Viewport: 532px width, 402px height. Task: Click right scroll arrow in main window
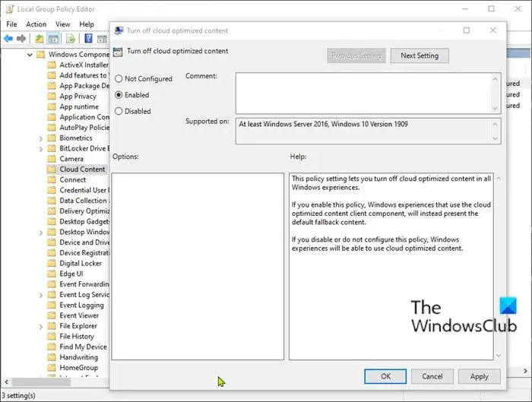pos(525,371)
